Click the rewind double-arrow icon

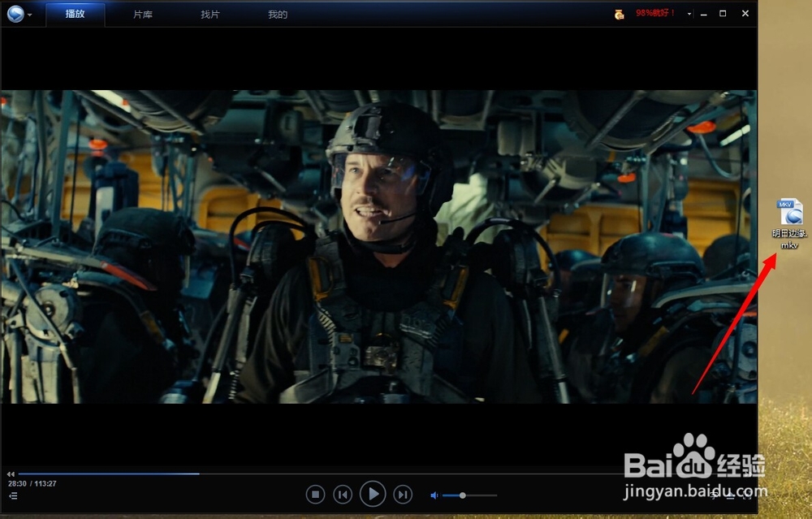coord(11,474)
